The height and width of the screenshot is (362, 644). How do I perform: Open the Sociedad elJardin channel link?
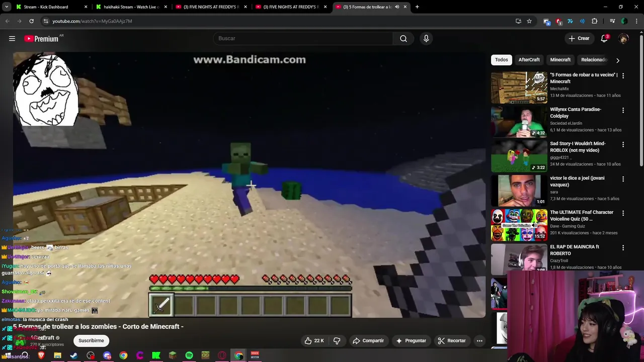pos(566,123)
